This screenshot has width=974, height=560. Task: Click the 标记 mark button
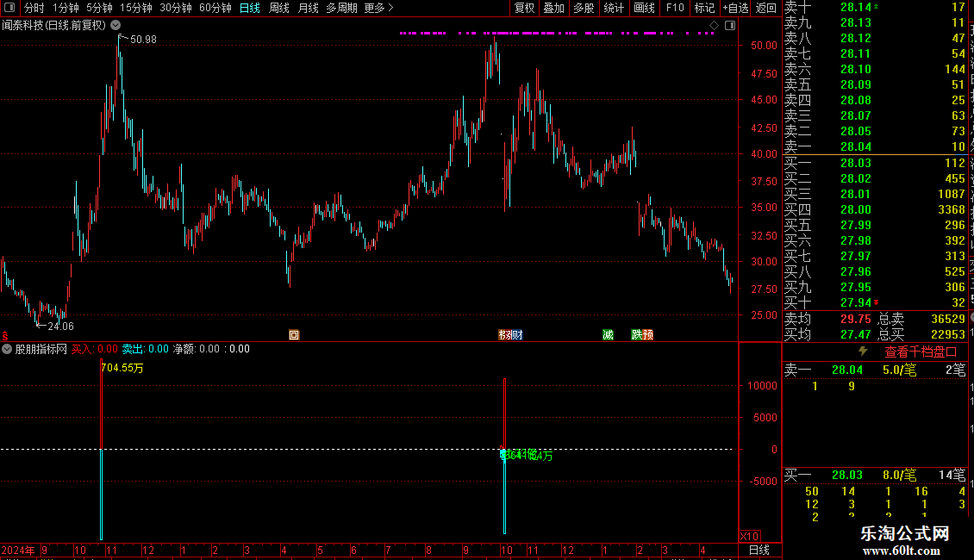coord(704,8)
